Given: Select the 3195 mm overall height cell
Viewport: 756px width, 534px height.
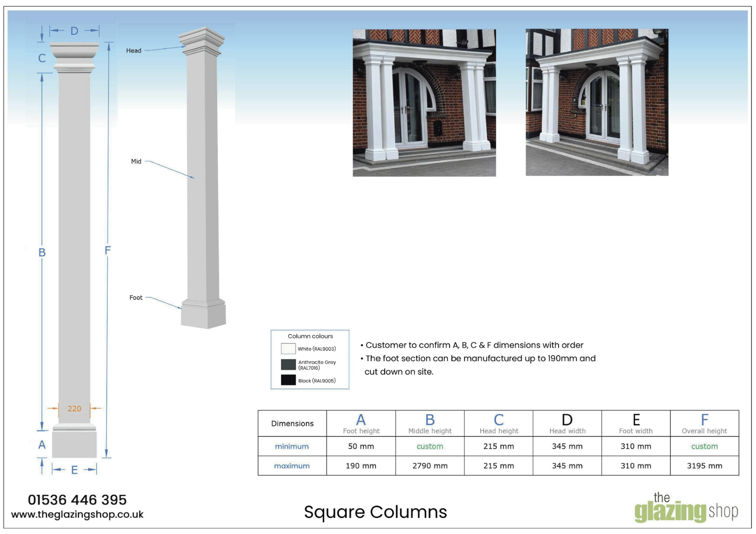Looking at the screenshot, I should [704, 466].
